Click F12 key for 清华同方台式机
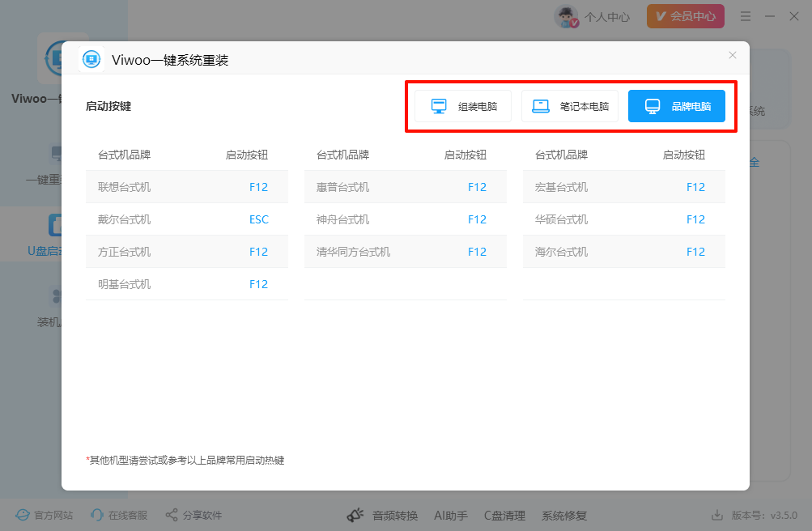812x531 pixels. click(x=477, y=252)
